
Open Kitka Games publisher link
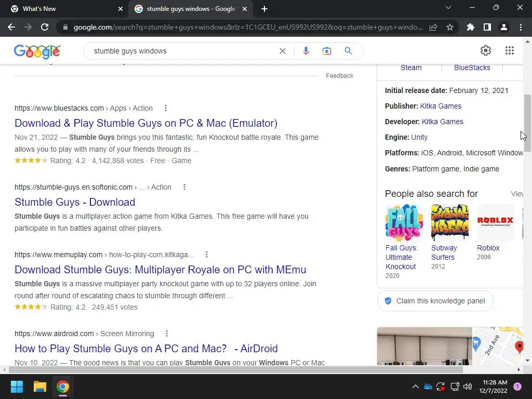click(441, 106)
